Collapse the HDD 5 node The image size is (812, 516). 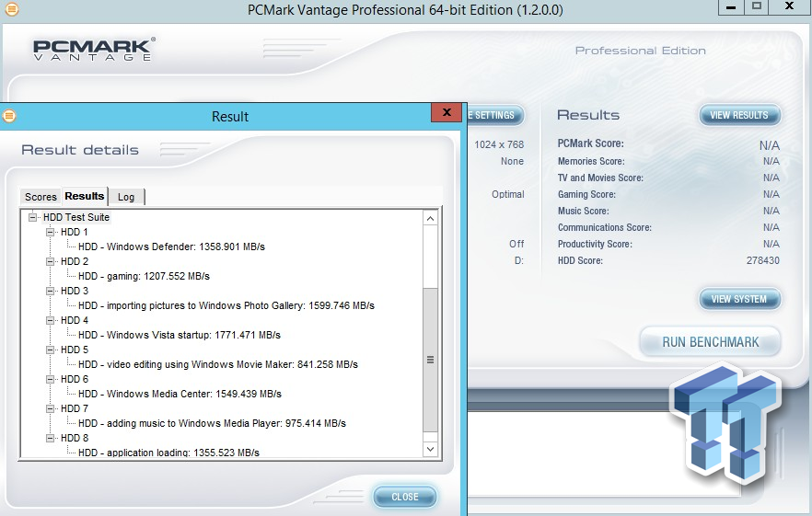click(x=51, y=350)
